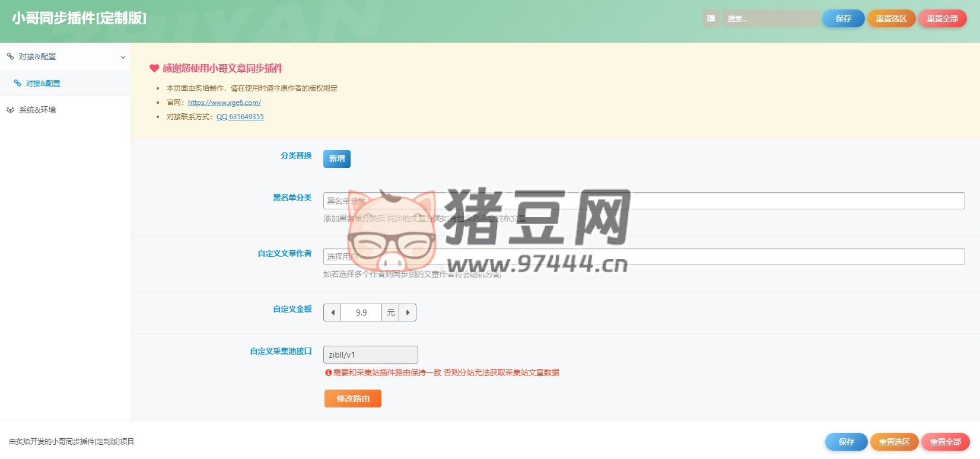The width and height of the screenshot is (980, 459).
Task: Click the custom amount value field 9.9
Action: point(361,313)
